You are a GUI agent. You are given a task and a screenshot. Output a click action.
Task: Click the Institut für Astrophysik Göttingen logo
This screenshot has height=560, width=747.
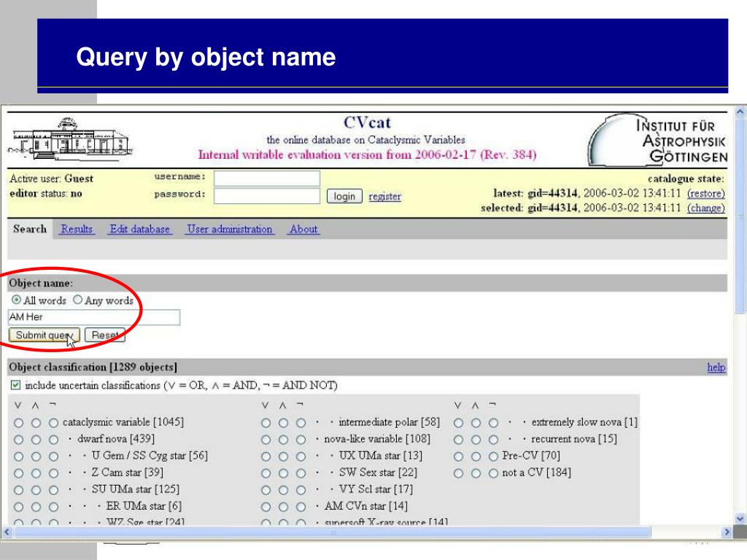click(657, 140)
